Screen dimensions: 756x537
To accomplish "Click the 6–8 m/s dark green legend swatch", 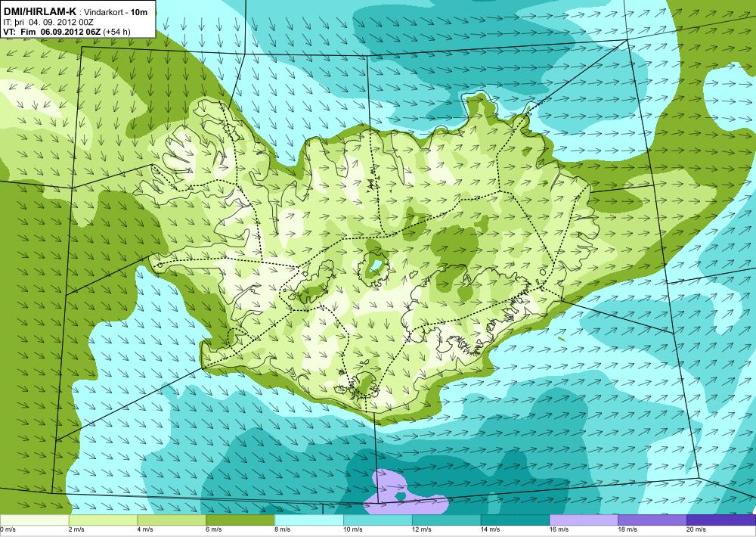I will click(240, 520).
